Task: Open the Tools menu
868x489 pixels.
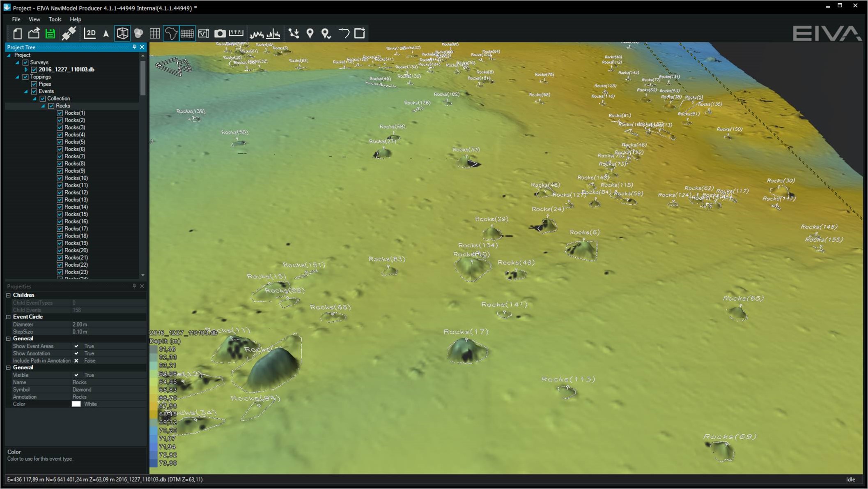Action: [x=55, y=19]
